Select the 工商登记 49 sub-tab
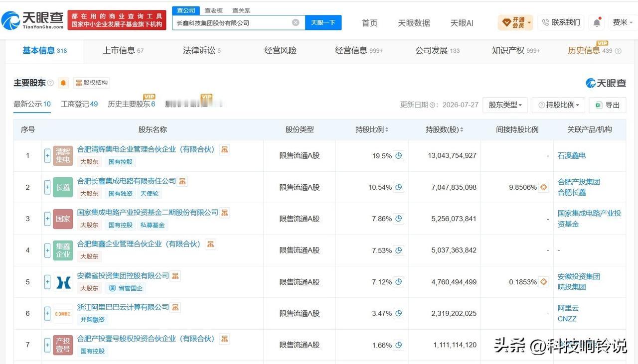This screenshot has width=638, height=364. (79, 104)
